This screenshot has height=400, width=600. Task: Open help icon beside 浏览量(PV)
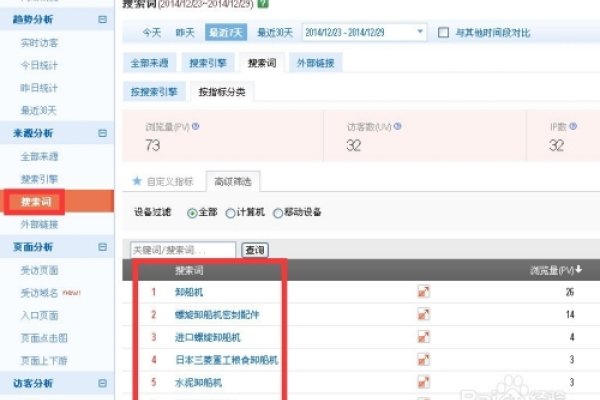[x=196, y=126]
